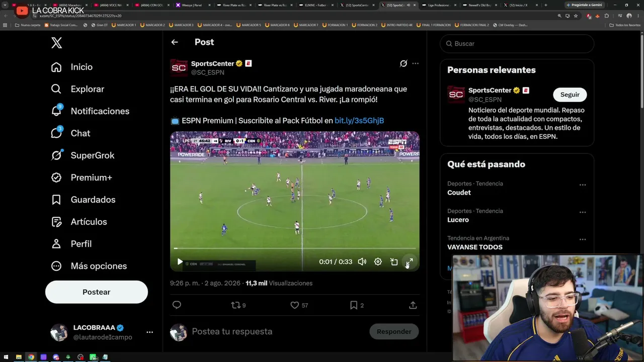Open Discord from the taskbar

[56, 357]
